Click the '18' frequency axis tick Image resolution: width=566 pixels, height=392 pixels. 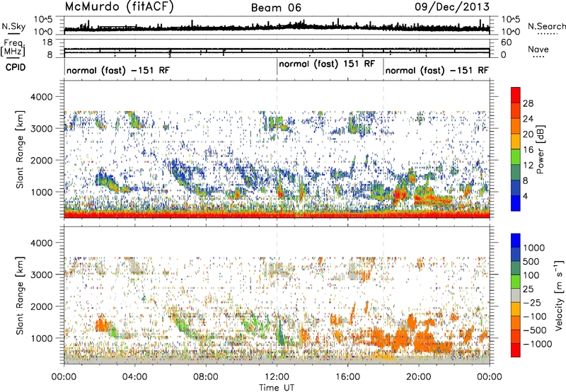tap(47, 42)
